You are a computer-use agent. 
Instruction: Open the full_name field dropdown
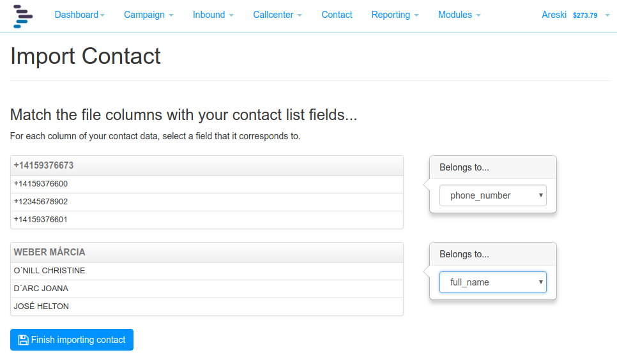(x=492, y=282)
